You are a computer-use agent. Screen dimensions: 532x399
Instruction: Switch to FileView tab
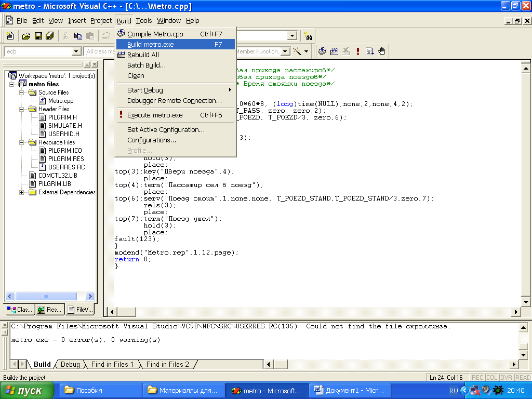coord(80,310)
